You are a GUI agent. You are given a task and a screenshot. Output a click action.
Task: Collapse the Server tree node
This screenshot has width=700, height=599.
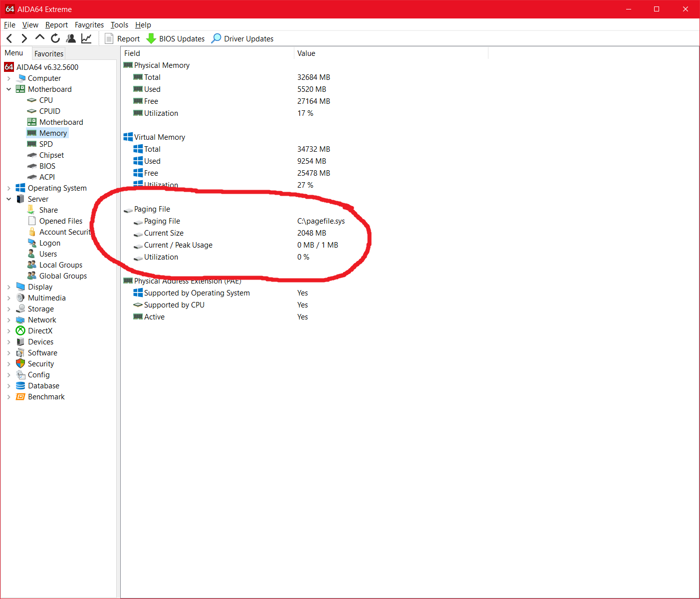click(x=8, y=199)
